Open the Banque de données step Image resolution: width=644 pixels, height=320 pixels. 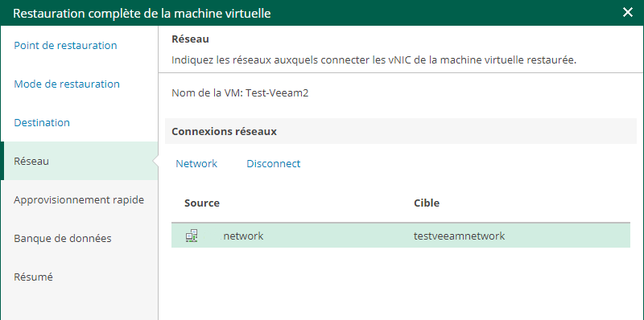63,238
